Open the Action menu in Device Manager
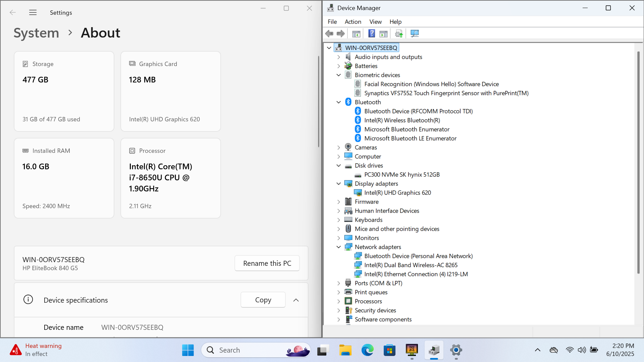The image size is (644, 362). (x=353, y=22)
